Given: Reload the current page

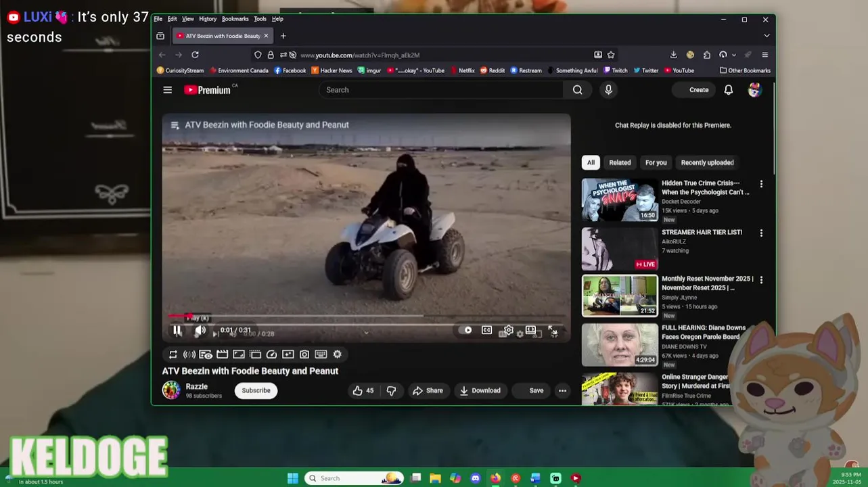Looking at the screenshot, I should [x=195, y=55].
